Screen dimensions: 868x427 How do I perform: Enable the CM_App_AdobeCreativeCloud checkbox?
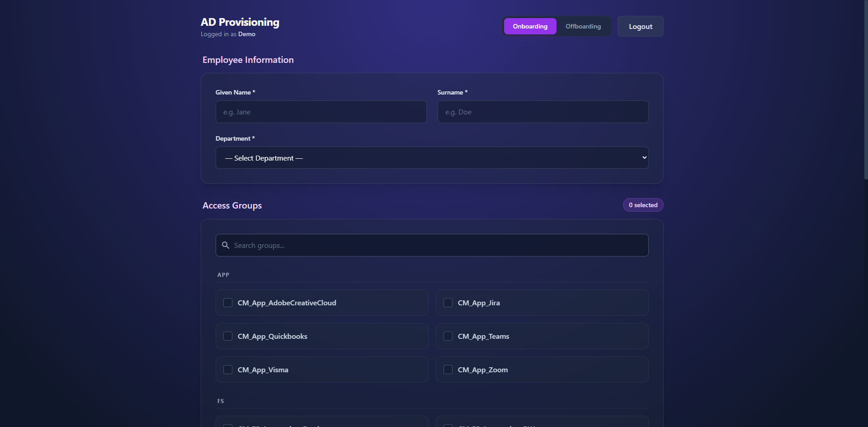[x=228, y=302]
